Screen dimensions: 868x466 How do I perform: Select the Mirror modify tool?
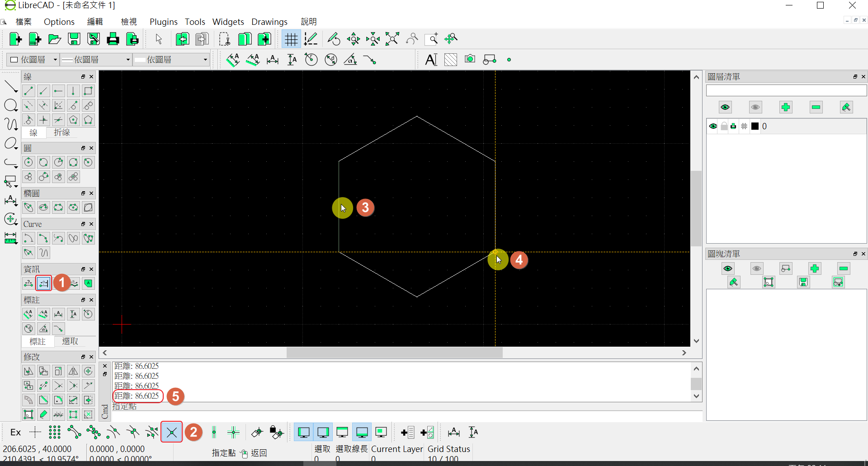tap(73, 371)
